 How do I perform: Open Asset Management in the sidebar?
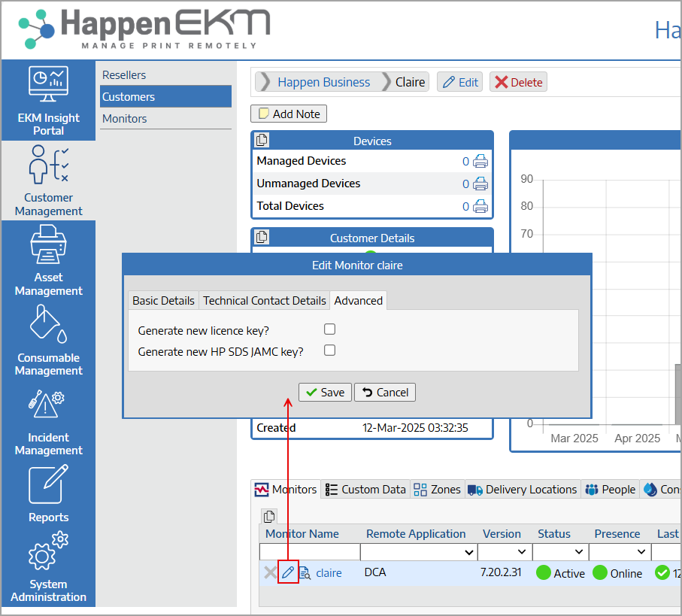point(48,260)
